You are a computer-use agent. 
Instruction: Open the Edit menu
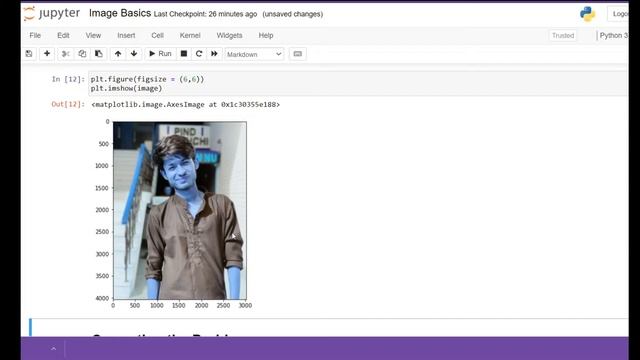(x=63, y=36)
